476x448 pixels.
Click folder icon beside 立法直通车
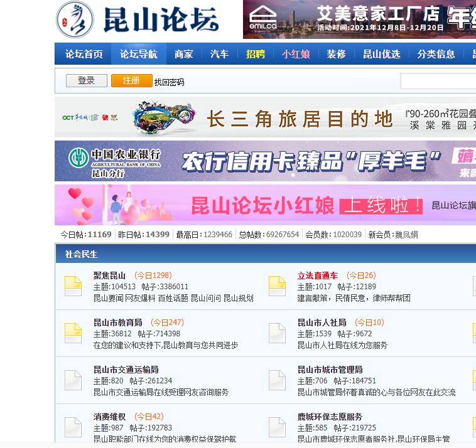[277, 286]
